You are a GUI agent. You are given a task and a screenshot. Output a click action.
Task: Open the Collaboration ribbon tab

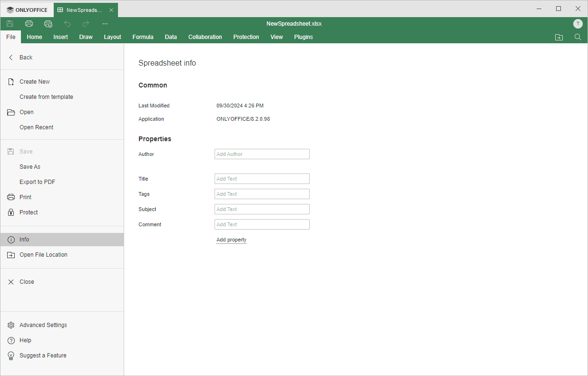pyautogui.click(x=205, y=37)
